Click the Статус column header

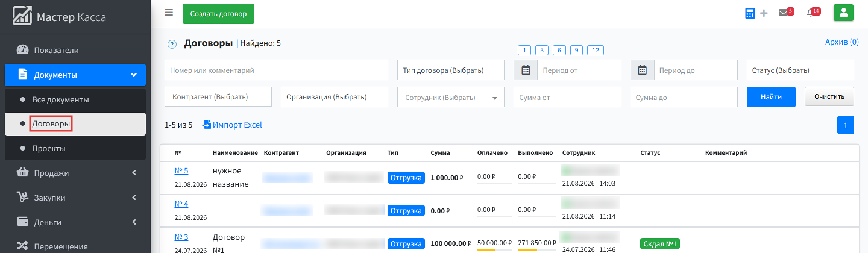[x=650, y=153]
